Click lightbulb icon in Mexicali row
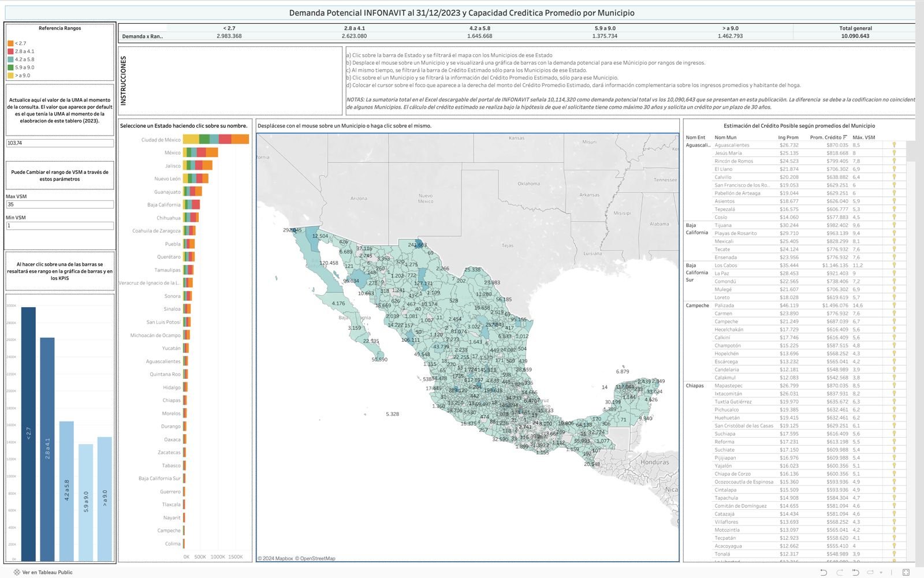The height and width of the screenshot is (578, 924). tap(894, 241)
